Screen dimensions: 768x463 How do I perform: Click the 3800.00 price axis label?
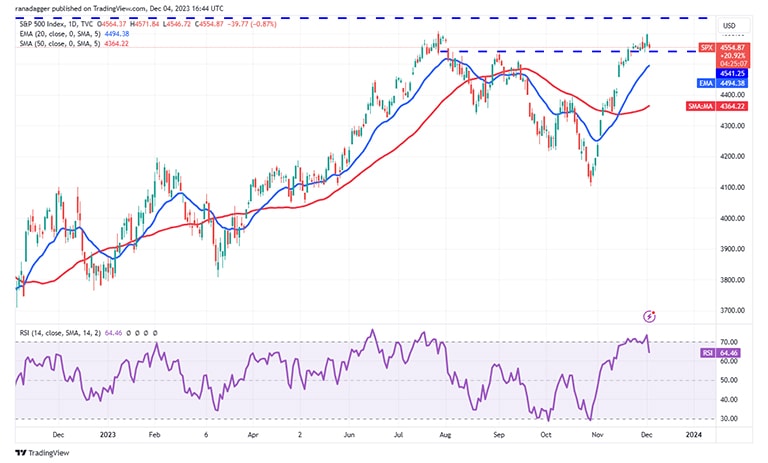733,280
